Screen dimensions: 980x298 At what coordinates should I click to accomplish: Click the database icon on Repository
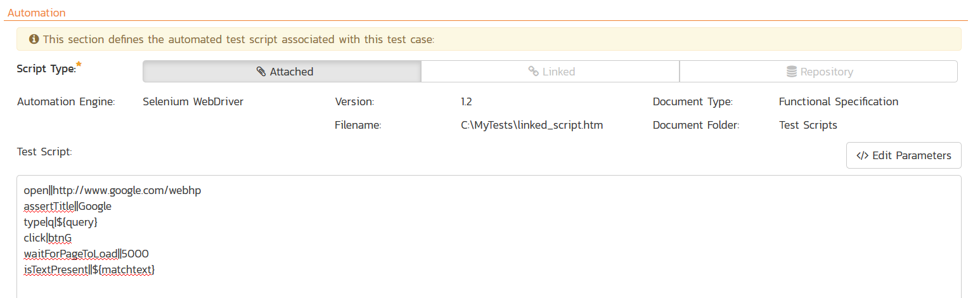[792, 72]
